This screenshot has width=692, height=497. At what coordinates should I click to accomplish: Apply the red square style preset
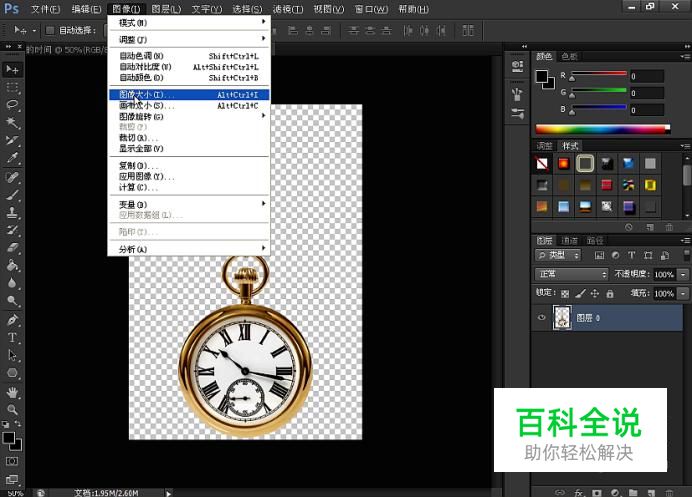(x=606, y=185)
